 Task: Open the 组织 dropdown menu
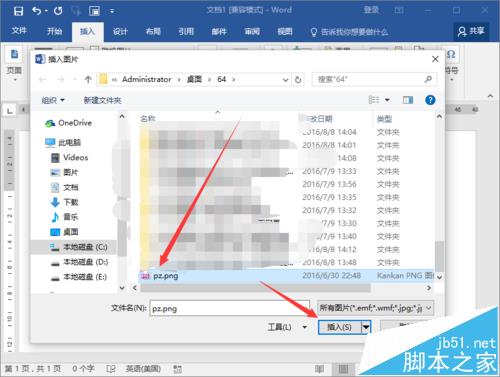tap(53, 100)
